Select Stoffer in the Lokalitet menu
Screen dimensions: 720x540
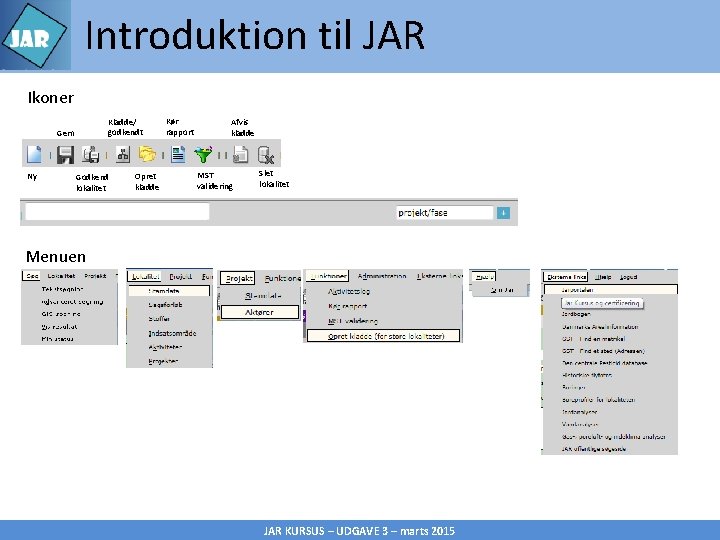pyautogui.click(x=159, y=318)
